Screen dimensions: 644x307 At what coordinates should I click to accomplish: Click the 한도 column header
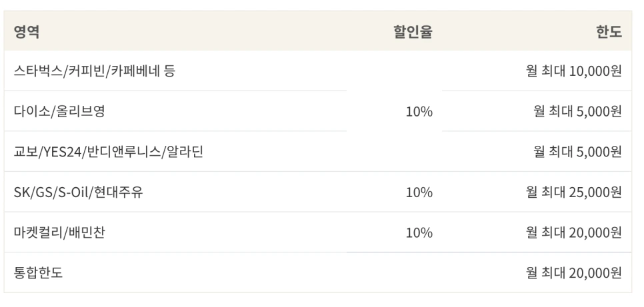(x=609, y=31)
